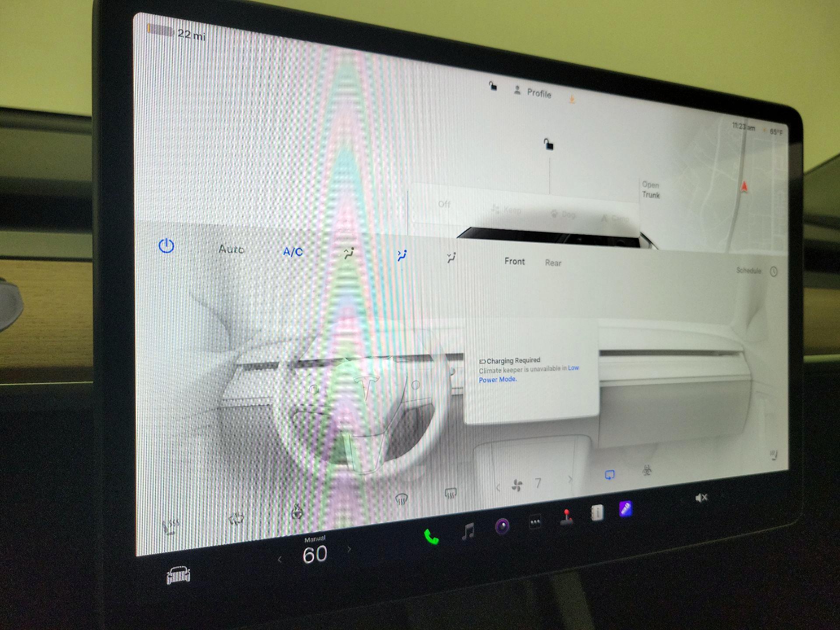Image resolution: width=840 pixels, height=630 pixels.
Task: Select the climate power button
Action: click(x=165, y=245)
